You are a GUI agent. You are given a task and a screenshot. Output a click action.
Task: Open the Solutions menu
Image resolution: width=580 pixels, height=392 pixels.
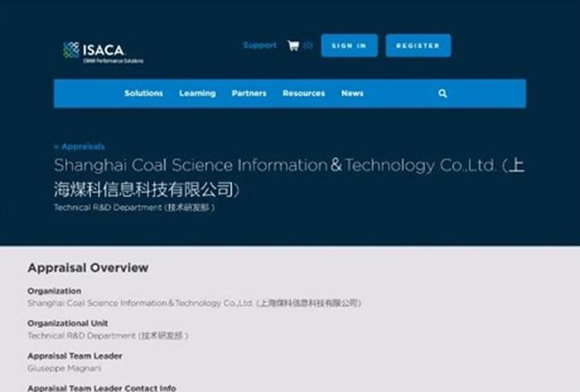144,94
